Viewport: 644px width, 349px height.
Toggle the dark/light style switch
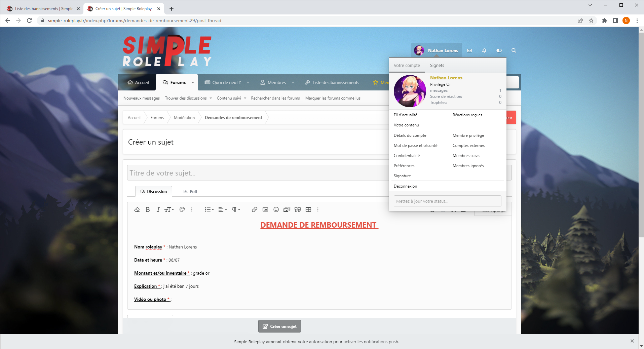point(499,50)
